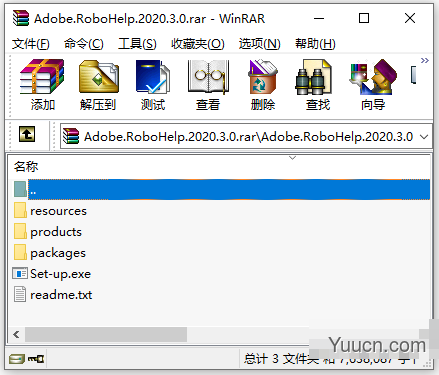Click the horizontal scrollbar left arrow

point(16,334)
